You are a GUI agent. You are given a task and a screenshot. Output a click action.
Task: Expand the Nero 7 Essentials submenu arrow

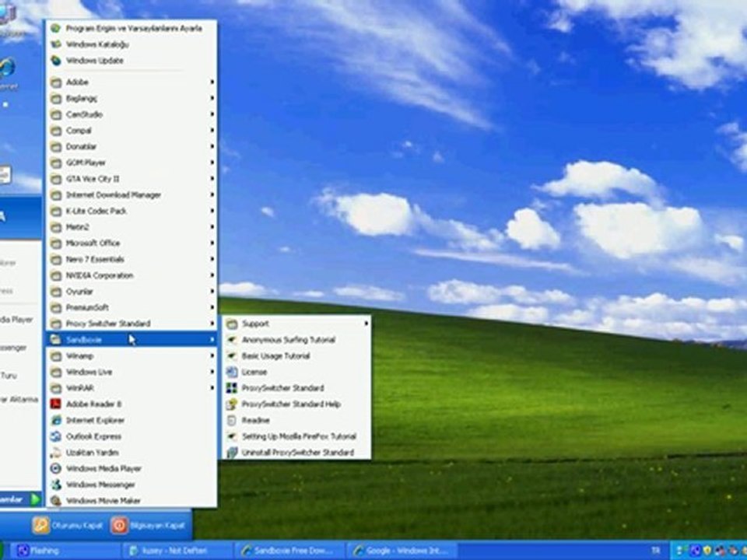(x=212, y=260)
